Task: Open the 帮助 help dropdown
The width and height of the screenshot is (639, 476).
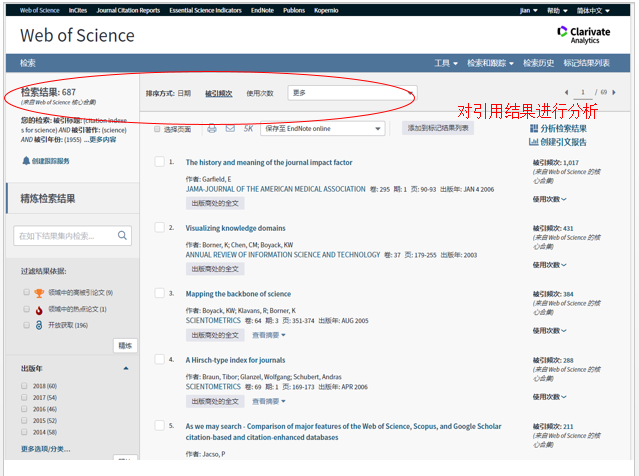Action: pyautogui.click(x=557, y=10)
